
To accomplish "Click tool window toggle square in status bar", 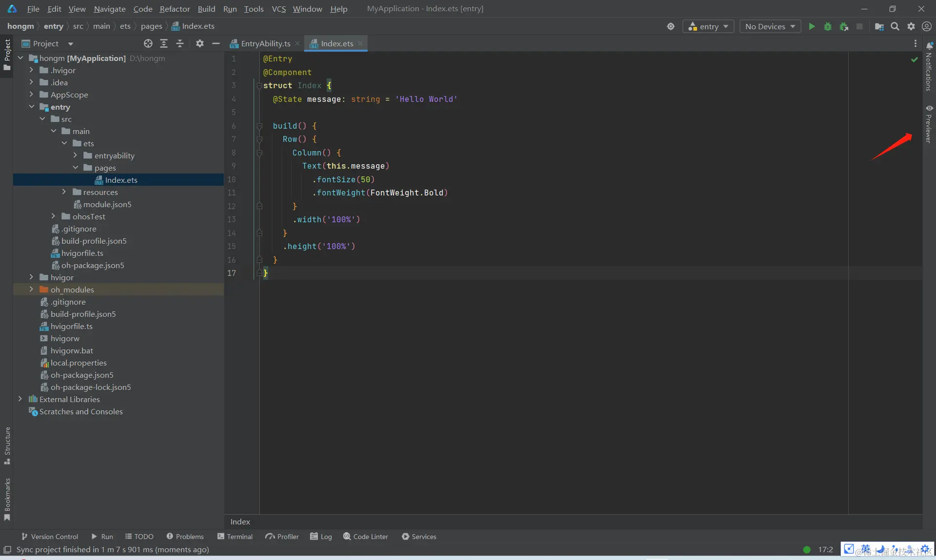I will coord(7,550).
